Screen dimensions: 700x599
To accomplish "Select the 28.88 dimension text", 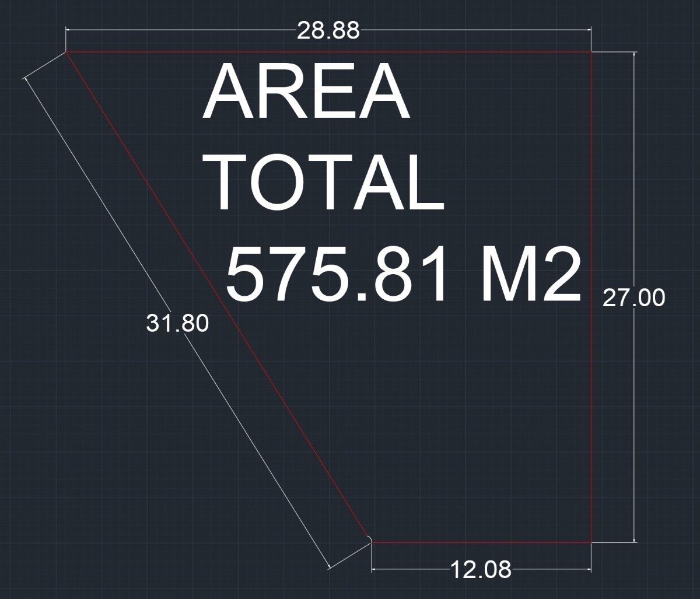I will point(328,30).
